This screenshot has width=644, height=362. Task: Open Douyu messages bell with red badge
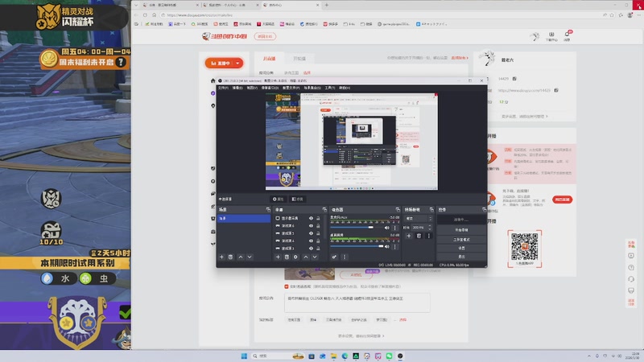click(568, 35)
